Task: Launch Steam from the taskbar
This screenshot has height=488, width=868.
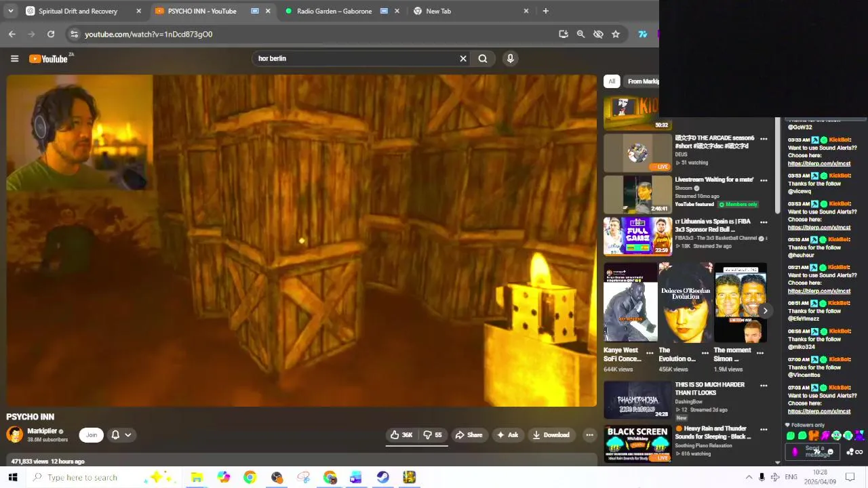Action: tap(382, 477)
